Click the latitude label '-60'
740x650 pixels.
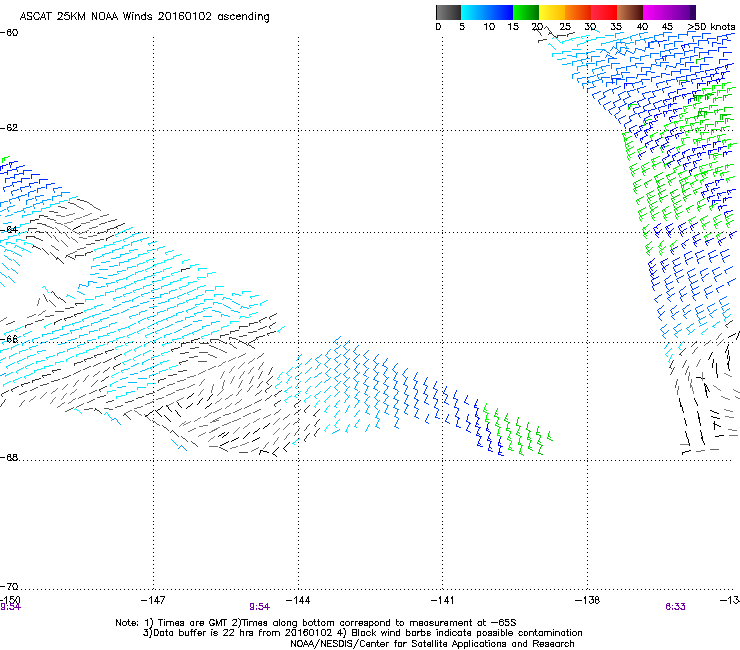click(x=9, y=33)
